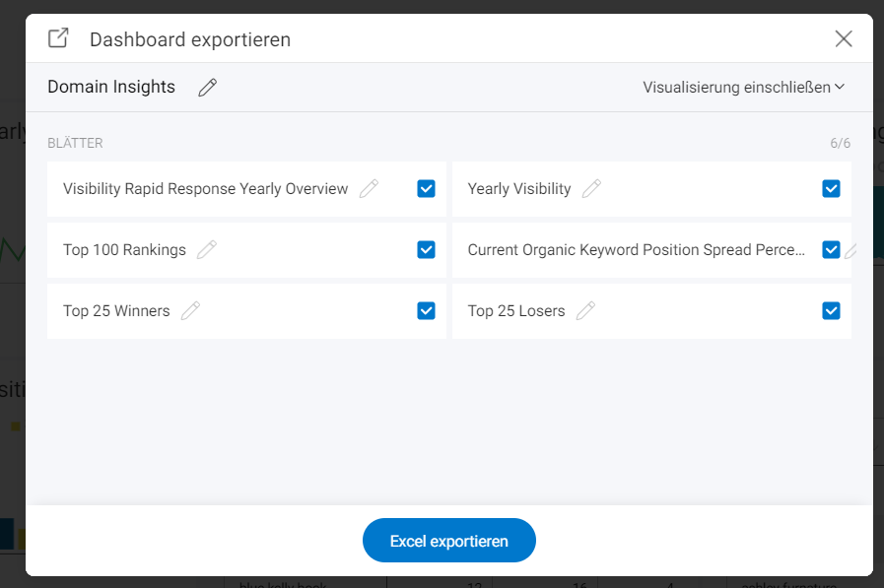The width and height of the screenshot is (884, 588).
Task: Deselect the Top 100 Rankings sheet
Action: click(x=426, y=249)
